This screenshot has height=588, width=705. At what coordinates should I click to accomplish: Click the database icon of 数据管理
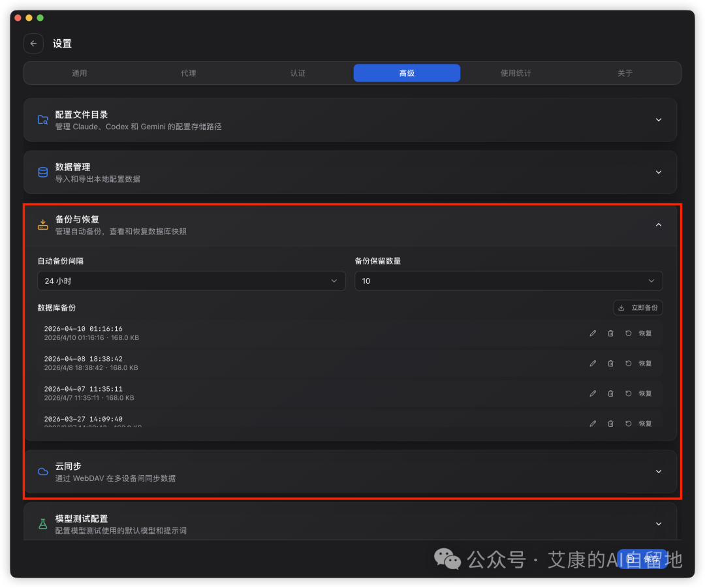42,173
